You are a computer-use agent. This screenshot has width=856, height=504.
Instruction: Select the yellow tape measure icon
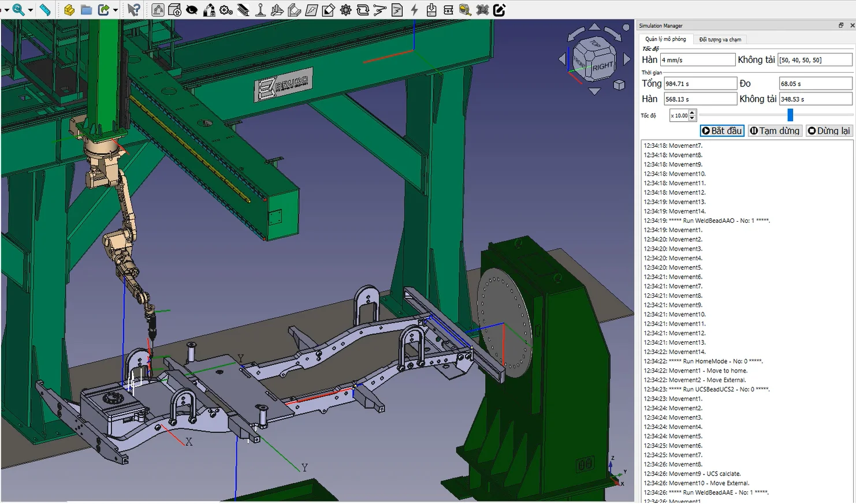coord(465,10)
